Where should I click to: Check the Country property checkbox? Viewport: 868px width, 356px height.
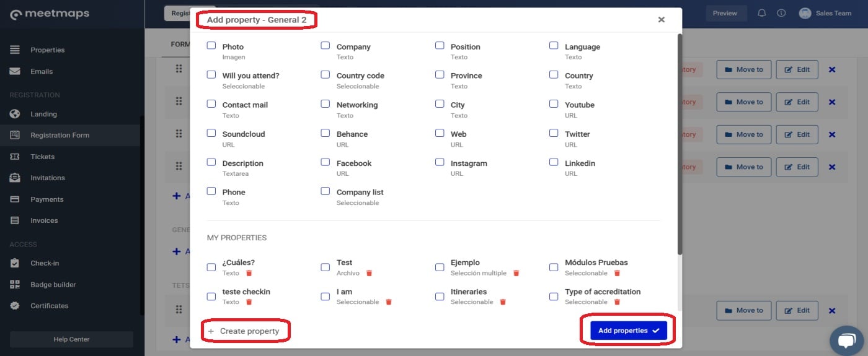tap(554, 75)
